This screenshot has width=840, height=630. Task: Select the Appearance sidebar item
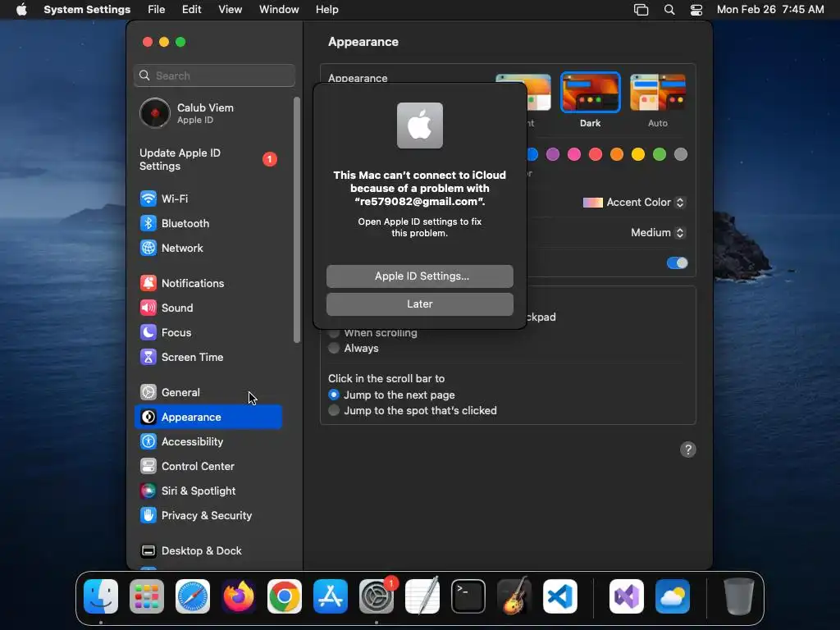click(x=208, y=418)
